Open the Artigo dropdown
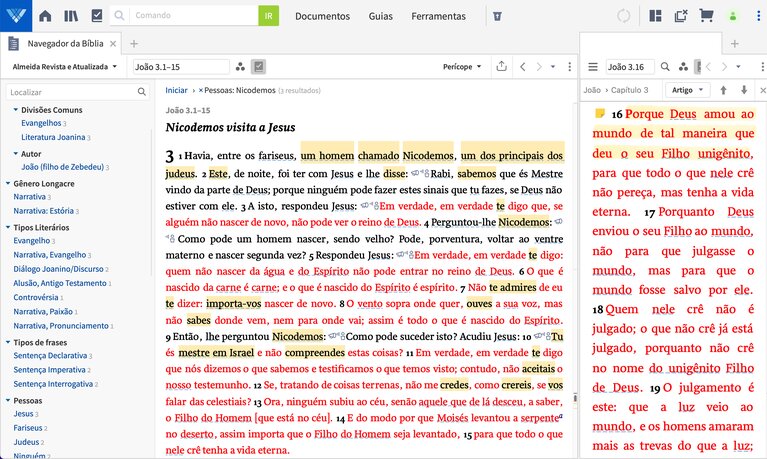This screenshot has width=767, height=459. 687,90
